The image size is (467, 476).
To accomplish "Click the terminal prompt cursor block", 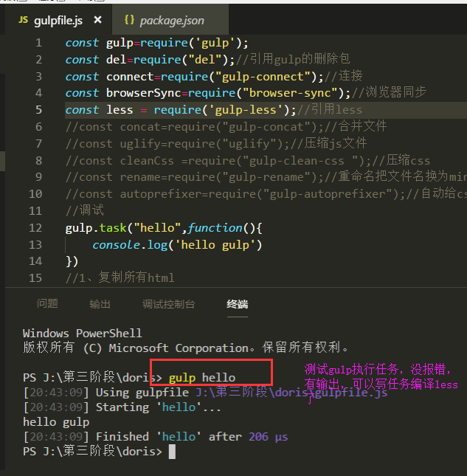I will (x=172, y=452).
